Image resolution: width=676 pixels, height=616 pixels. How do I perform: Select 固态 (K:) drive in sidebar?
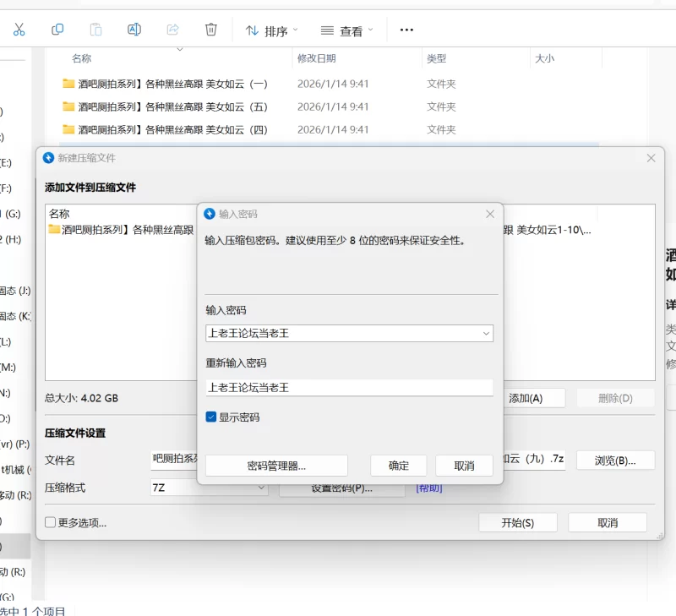(x=15, y=316)
